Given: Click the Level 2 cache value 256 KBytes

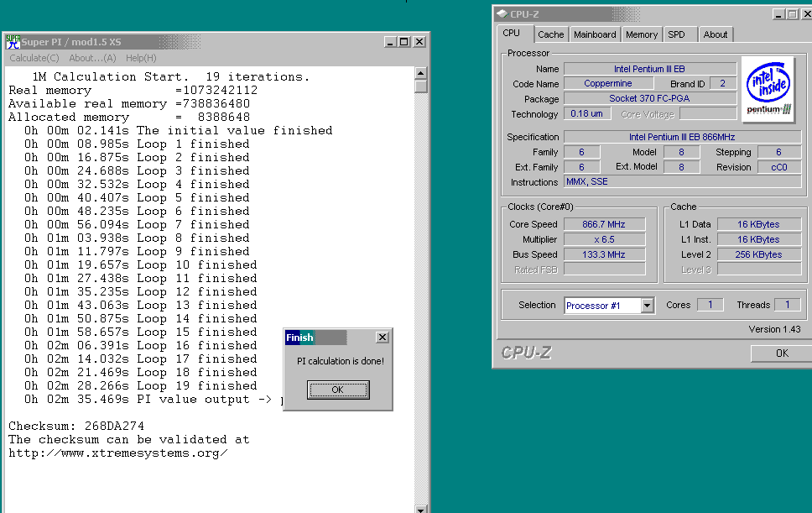Looking at the screenshot, I should coord(758,254).
